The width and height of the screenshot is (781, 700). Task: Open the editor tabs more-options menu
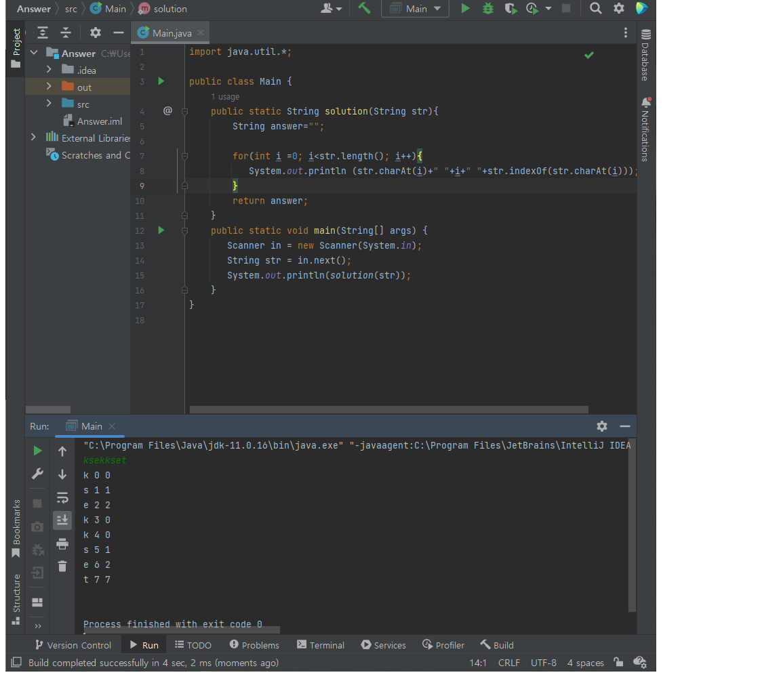click(626, 33)
